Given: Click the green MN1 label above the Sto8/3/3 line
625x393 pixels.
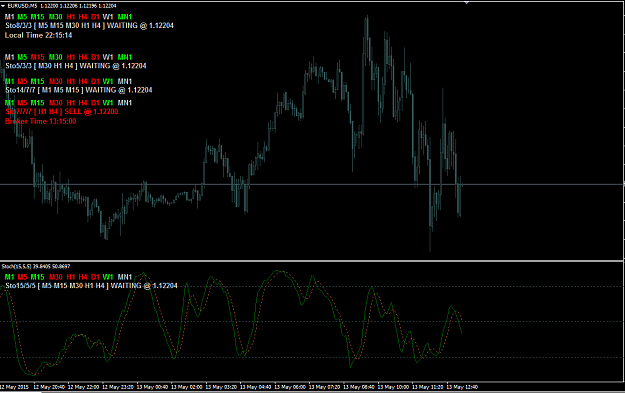Looking at the screenshot, I should [125, 17].
